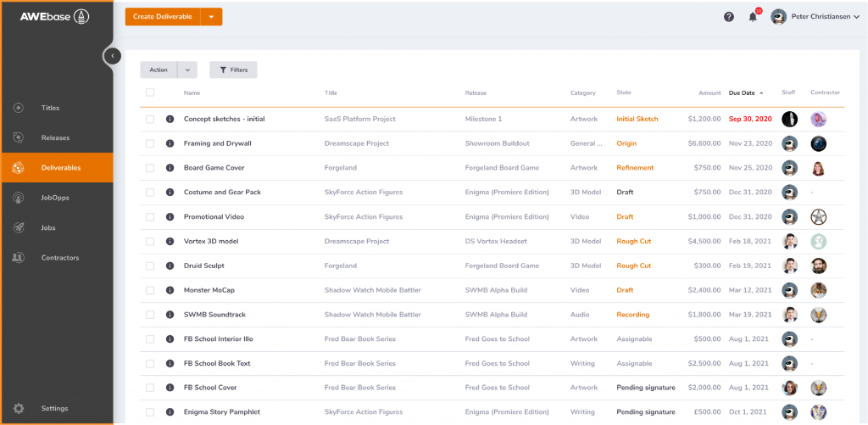Click the Create Deliverable button

click(163, 17)
